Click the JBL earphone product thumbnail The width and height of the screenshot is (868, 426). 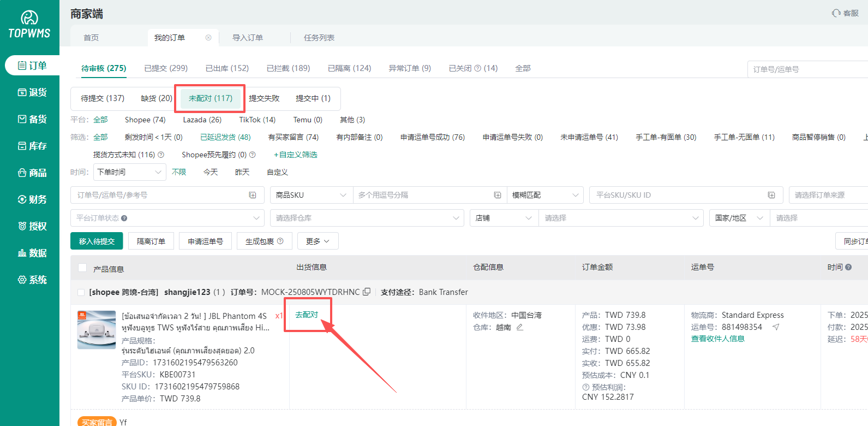97,330
